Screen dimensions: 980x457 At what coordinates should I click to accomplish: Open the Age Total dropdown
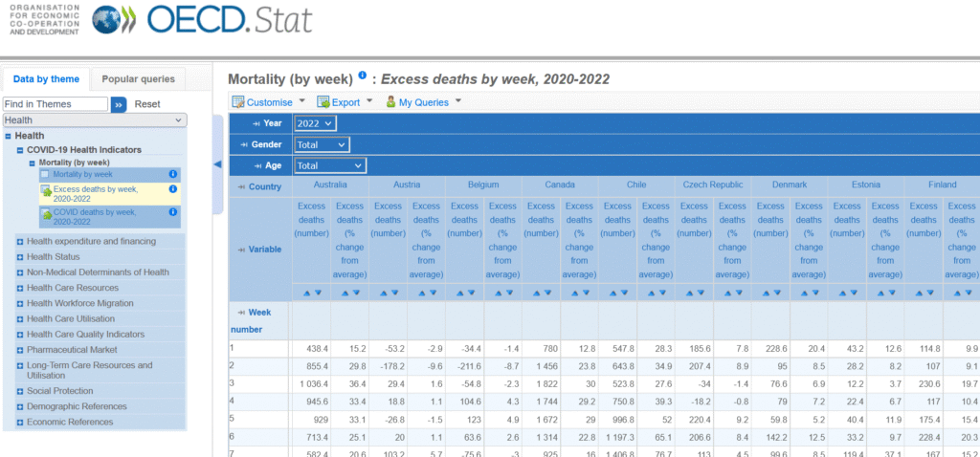click(330, 166)
